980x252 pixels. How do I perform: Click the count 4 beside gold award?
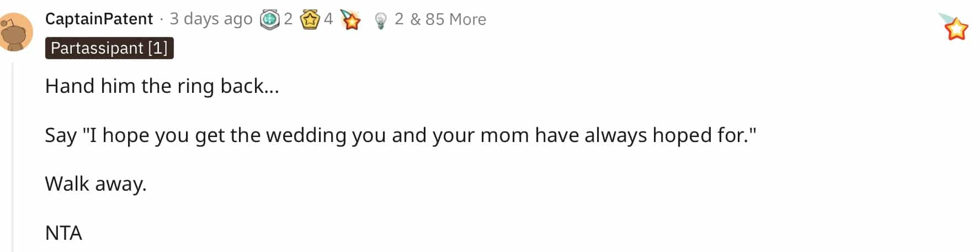coord(328,19)
